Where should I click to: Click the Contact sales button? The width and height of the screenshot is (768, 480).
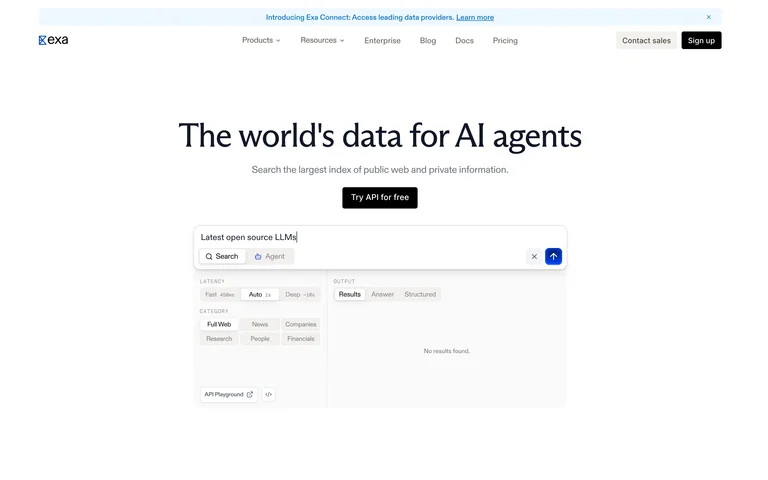646,40
